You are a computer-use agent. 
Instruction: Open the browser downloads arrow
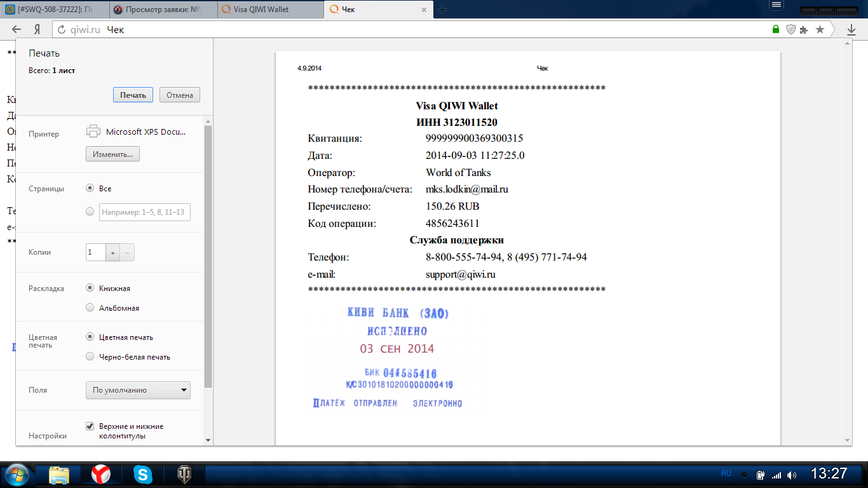[851, 29]
